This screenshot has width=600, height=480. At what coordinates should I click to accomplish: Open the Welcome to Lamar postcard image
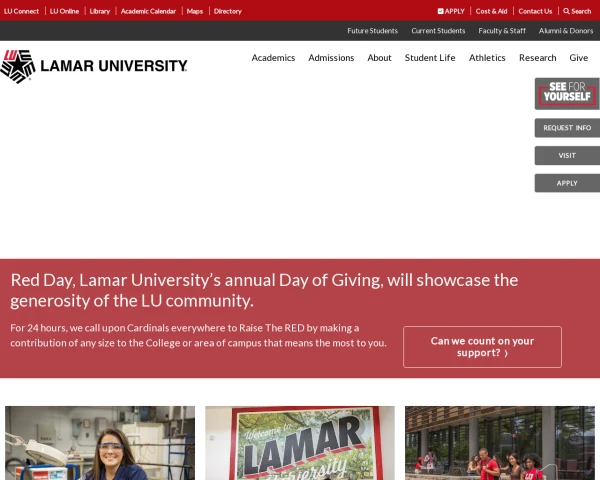coord(300,443)
